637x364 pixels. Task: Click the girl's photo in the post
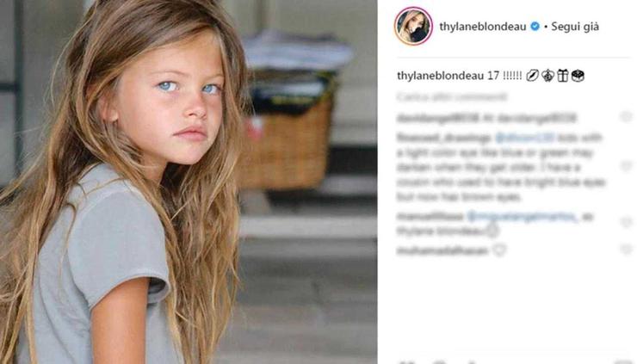189,182
